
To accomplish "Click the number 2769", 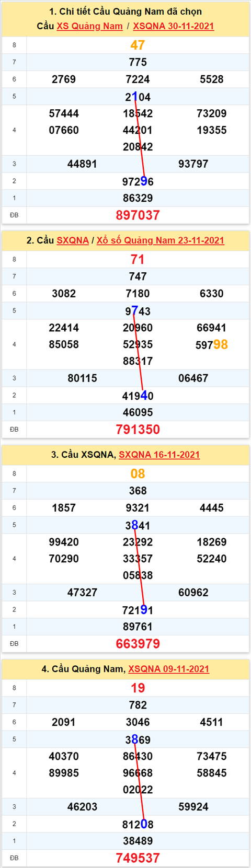I will point(64,79).
